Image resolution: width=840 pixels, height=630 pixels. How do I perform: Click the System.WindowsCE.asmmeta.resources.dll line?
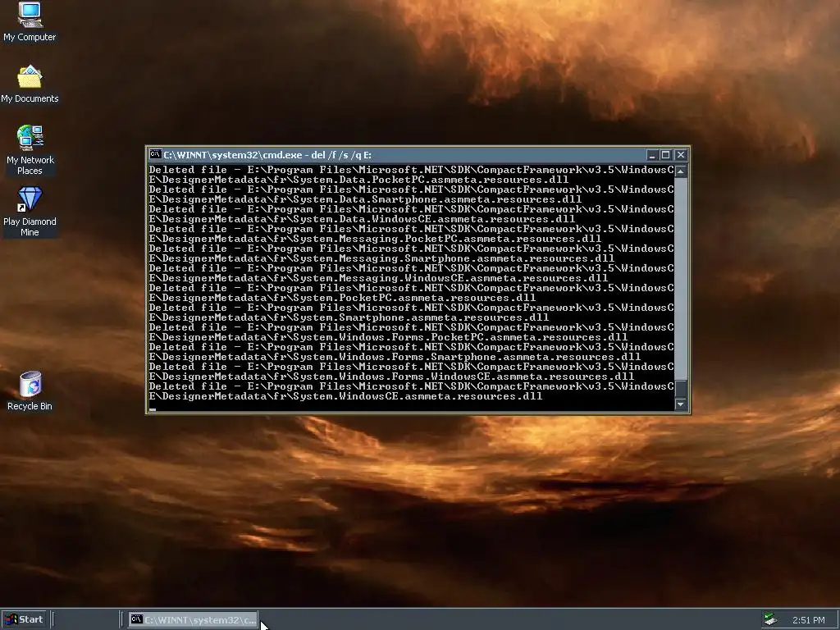pyautogui.click(x=345, y=396)
